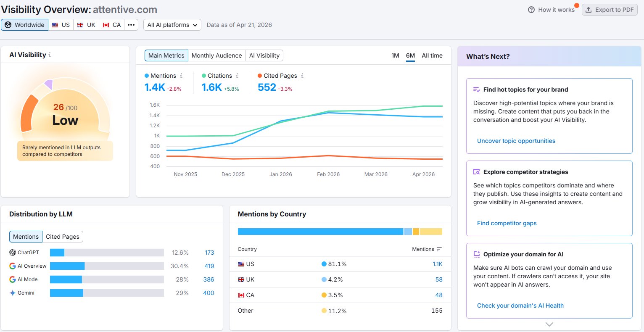
Task: Click the 552 Cited Pages value
Action: tap(267, 87)
